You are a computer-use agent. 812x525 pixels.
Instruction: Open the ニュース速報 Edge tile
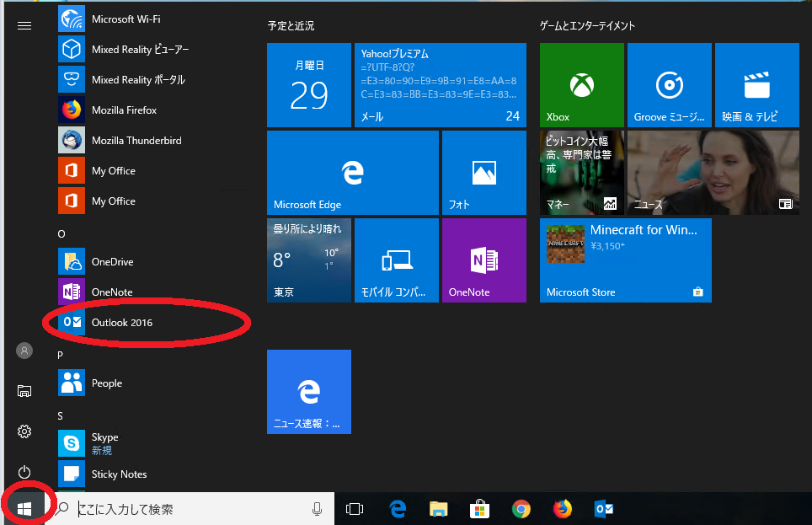(309, 392)
